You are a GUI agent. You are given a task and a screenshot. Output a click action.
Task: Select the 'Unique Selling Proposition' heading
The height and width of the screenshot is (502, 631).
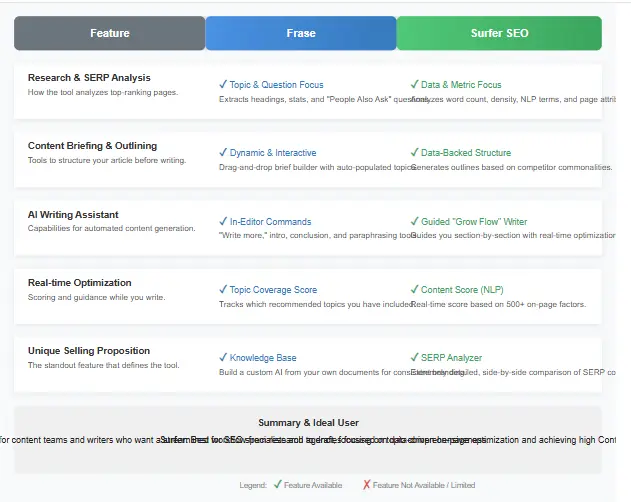[89, 351]
